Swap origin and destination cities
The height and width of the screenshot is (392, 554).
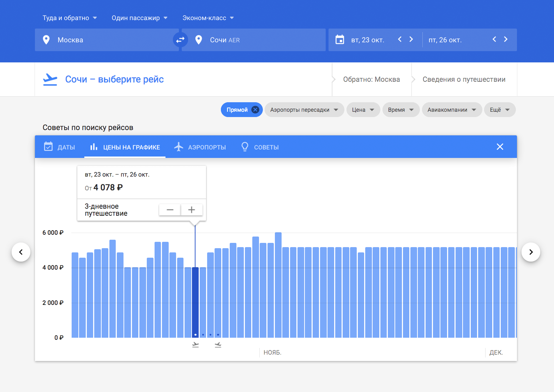click(180, 40)
